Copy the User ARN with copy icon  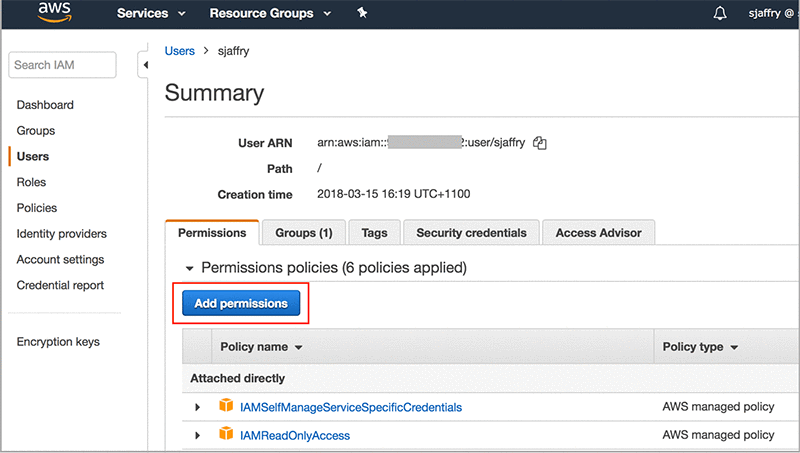coord(540,143)
